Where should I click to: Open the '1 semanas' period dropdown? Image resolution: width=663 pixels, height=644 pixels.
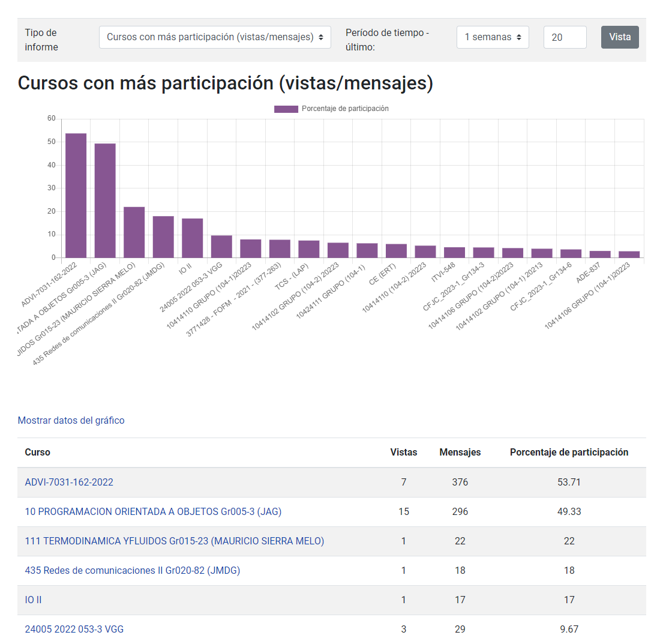pos(493,37)
